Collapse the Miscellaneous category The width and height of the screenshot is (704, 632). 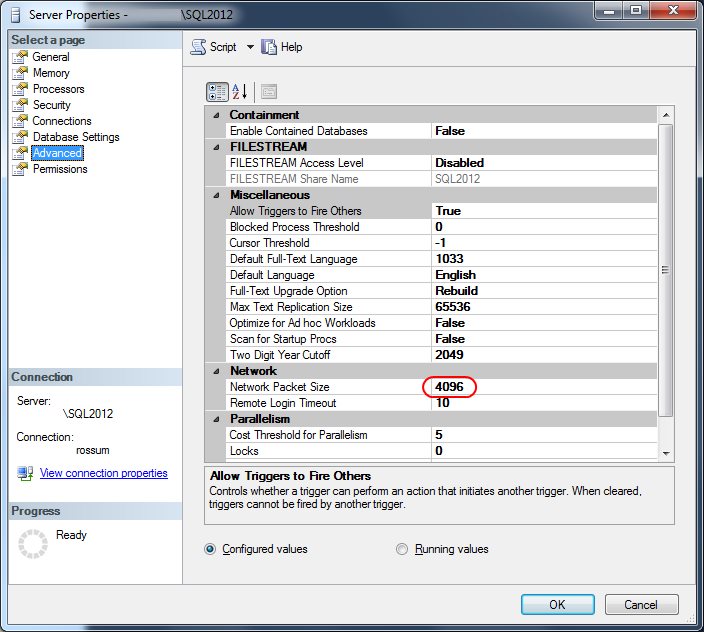tap(216, 195)
